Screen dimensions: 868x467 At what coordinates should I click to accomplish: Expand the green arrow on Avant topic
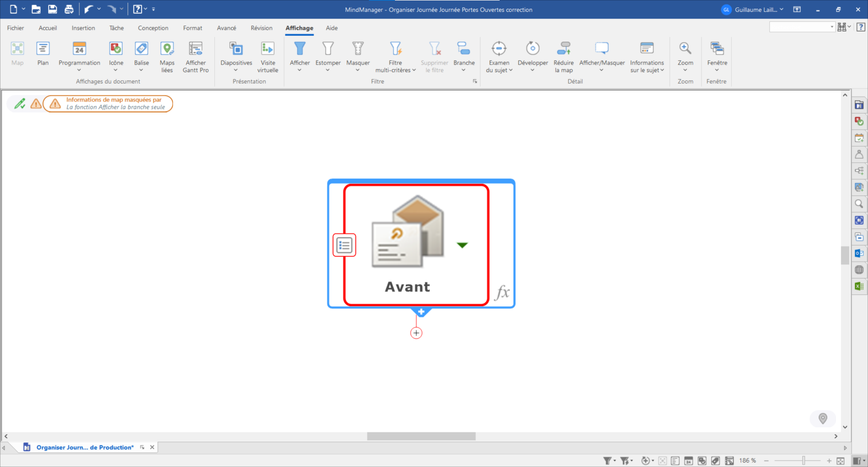tap(462, 245)
